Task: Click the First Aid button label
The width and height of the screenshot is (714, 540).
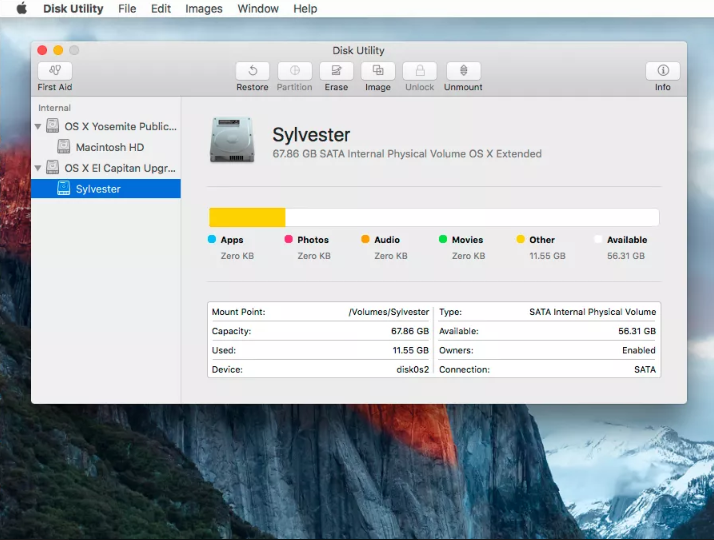Action: pos(55,87)
